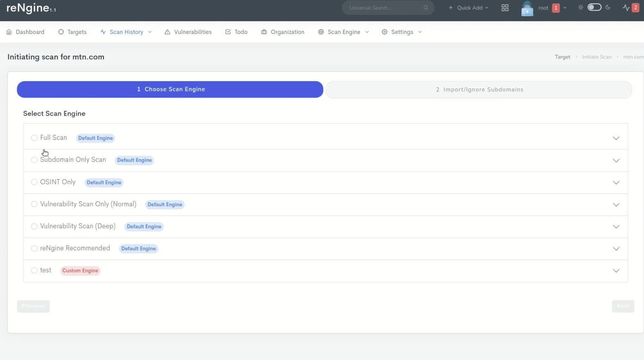Screen dimensions: 644x360
Task: Click the Organization briefcase icon
Action: (x=264, y=32)
